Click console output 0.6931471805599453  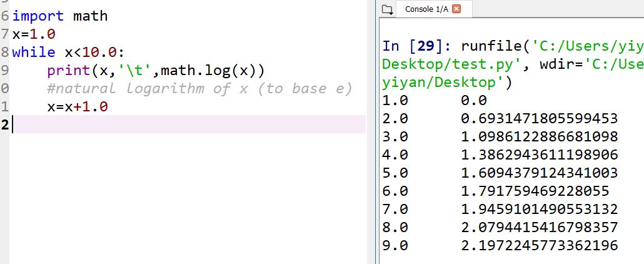coord(539,118)
